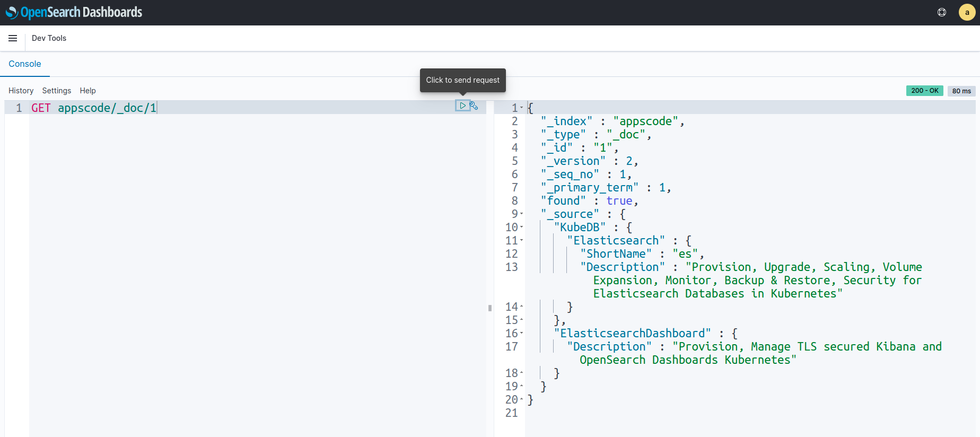This screenshot has height=437, width=980.
Task: Fold the KubeDB object at line 10
Action: tap(522, 227)
